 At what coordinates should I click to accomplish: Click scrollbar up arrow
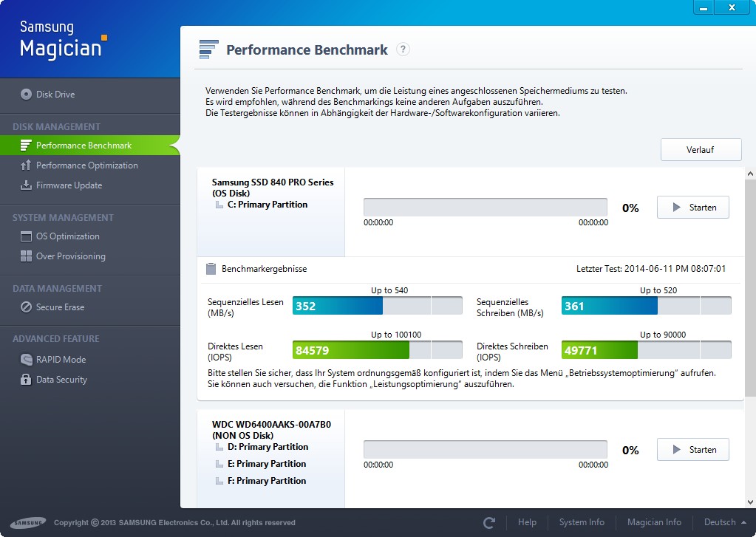750,174
